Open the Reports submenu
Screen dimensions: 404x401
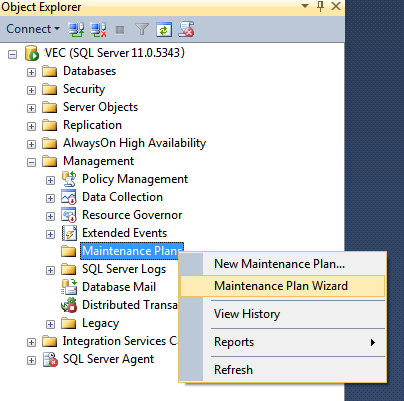pos(283,342)
